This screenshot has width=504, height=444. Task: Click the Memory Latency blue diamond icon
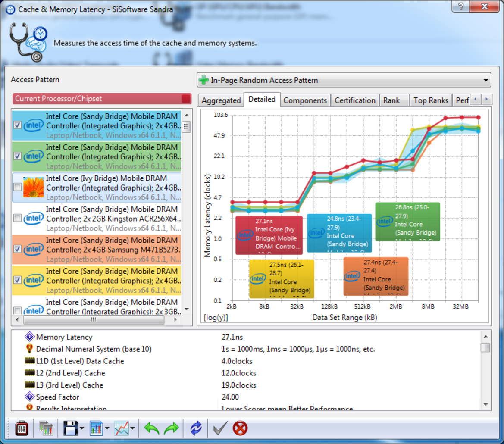pyautogui.click(x=30, y=336)
